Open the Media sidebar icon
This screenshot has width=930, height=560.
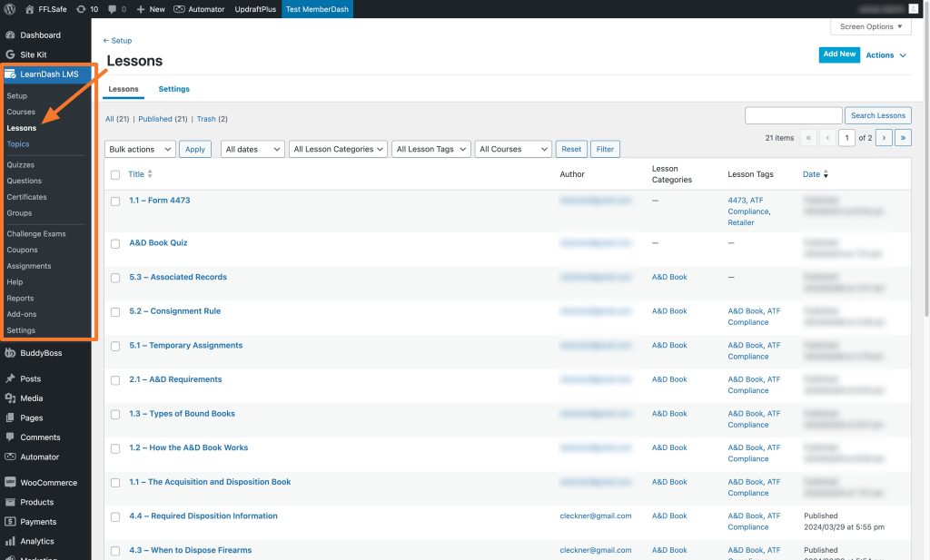pos(10,398)
